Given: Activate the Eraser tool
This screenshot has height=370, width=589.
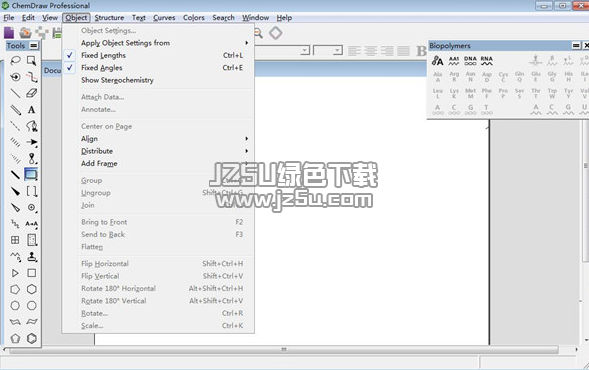Looking at the screenshot, I should (32, 93).
